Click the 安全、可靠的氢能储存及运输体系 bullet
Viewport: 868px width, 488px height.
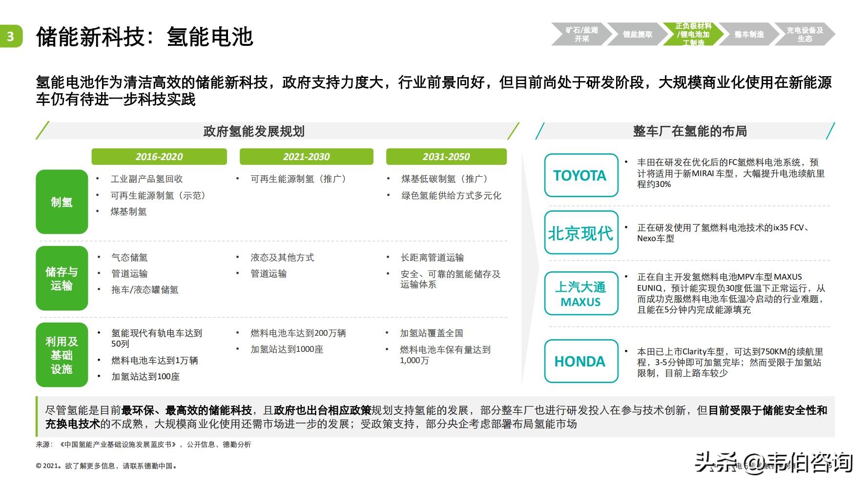[x=451, y=279]
